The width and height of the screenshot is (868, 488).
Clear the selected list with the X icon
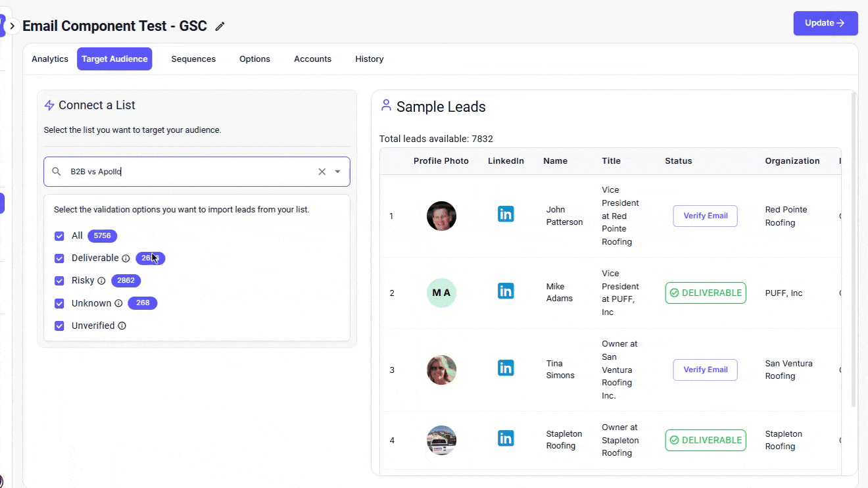[x=322, y=172]
